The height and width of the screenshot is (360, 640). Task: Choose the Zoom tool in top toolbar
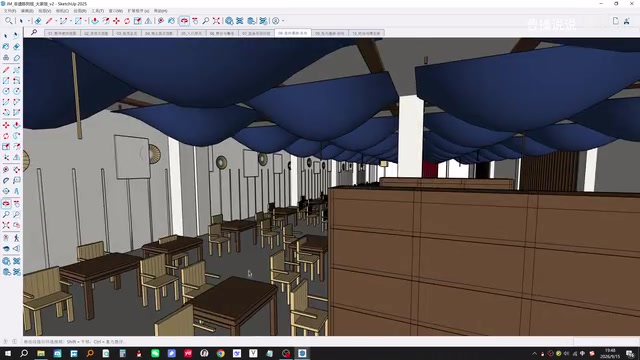pyautogui.click(x=206, y=20)
